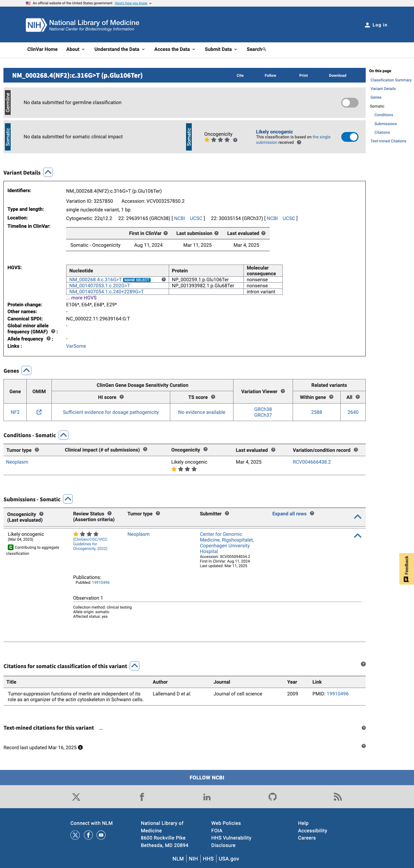Collapse the Genes section
Screen dimensions: 414x868
[x=27, y=371]
